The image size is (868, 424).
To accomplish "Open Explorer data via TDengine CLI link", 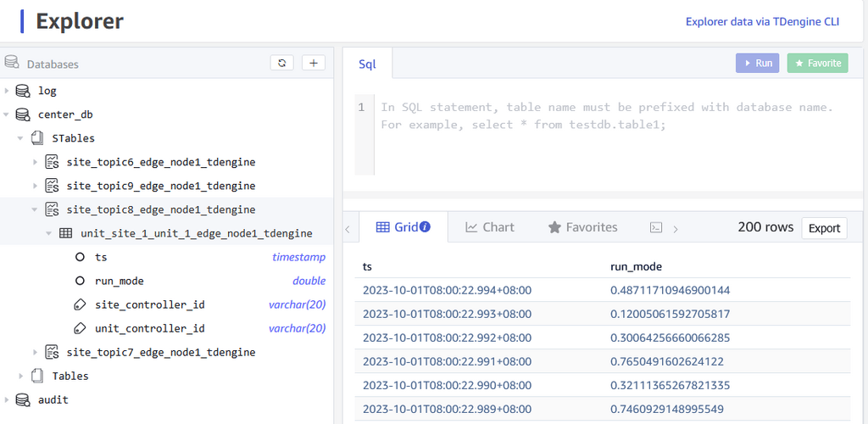I will 762,21.
